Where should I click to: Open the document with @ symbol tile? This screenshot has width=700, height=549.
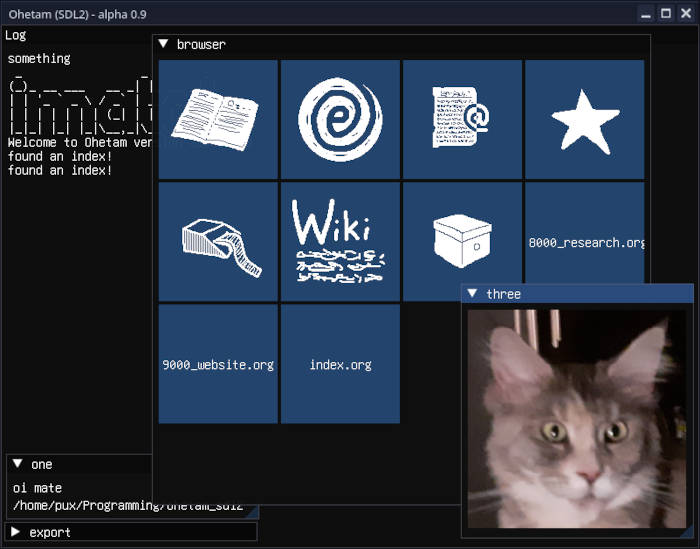click(x=462, y=120)
